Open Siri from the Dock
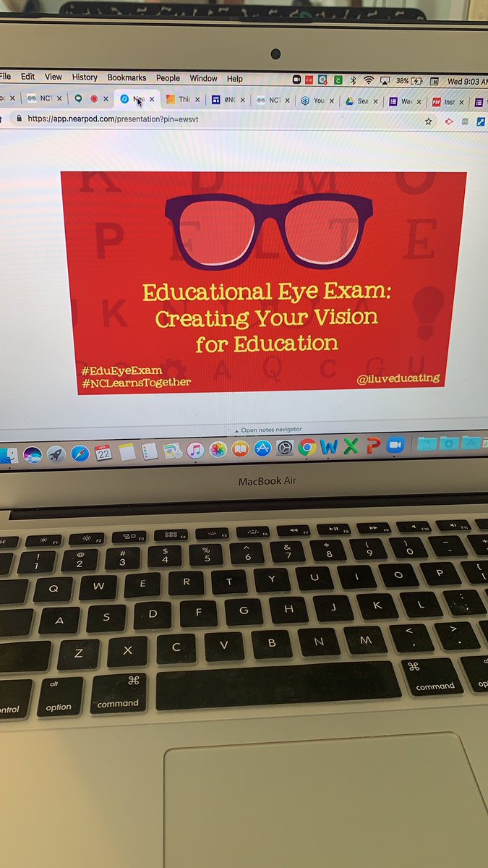The width and height of the screenshot is (488, 868). tap(32, 454)
